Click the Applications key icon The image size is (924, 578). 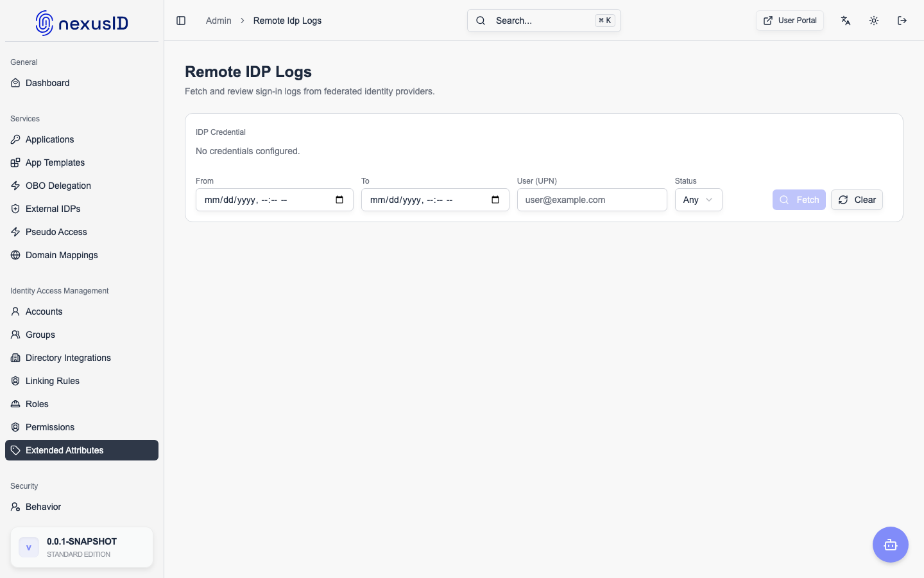15,139
